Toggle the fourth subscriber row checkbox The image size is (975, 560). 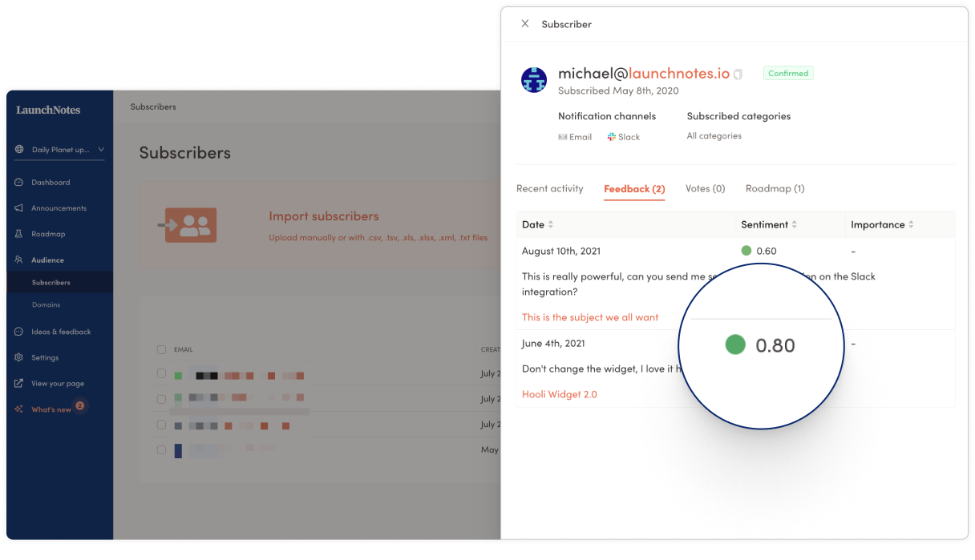(161, 449)
